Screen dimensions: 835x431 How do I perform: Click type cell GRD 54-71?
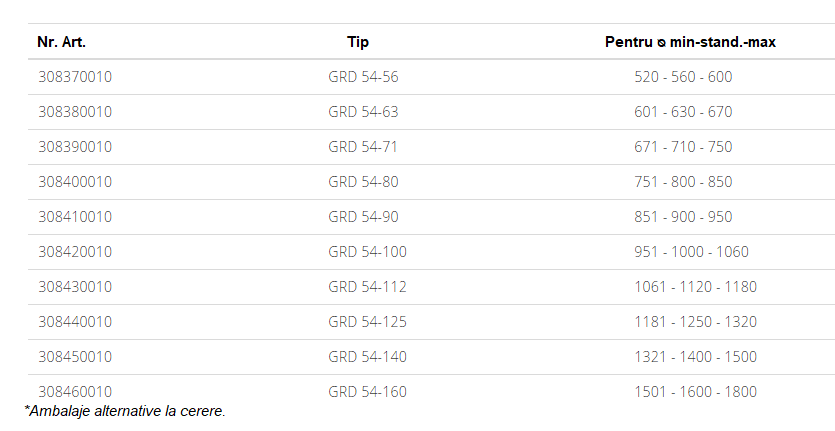pos(363,147)
